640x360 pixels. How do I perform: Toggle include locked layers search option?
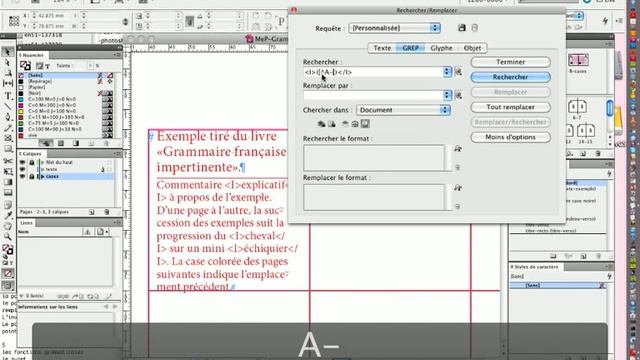tap(321, 124)
